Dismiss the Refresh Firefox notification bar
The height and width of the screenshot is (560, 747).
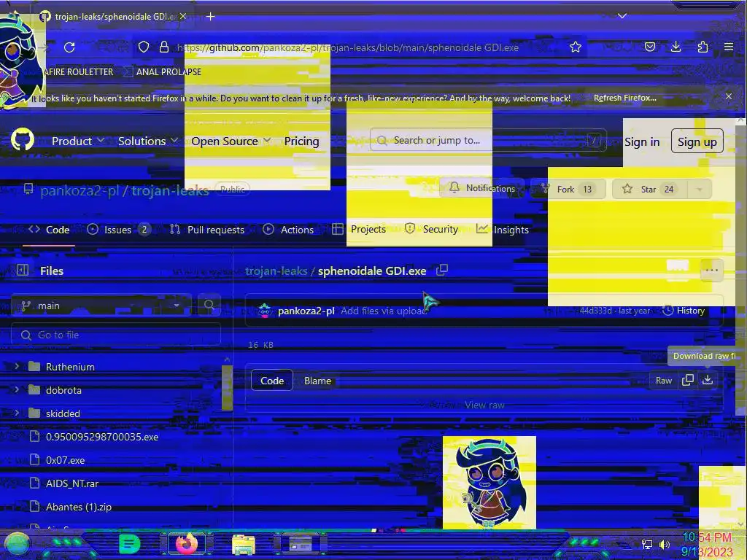[x=729, y=97]
